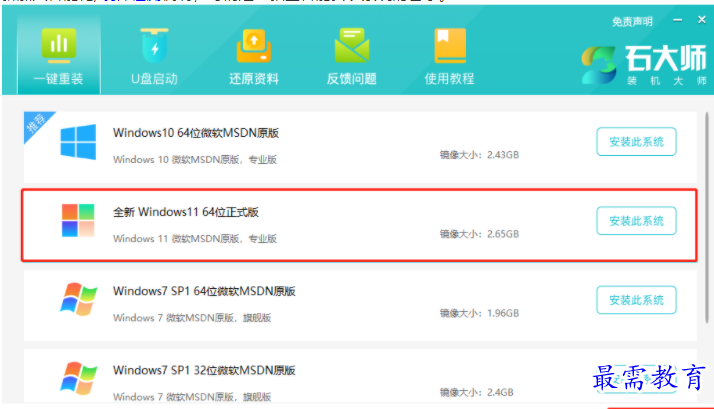The width and height of the screenshot is (714, 409).
Task: Go to the 反馈问题 tab
Action: tap(352, 55)
